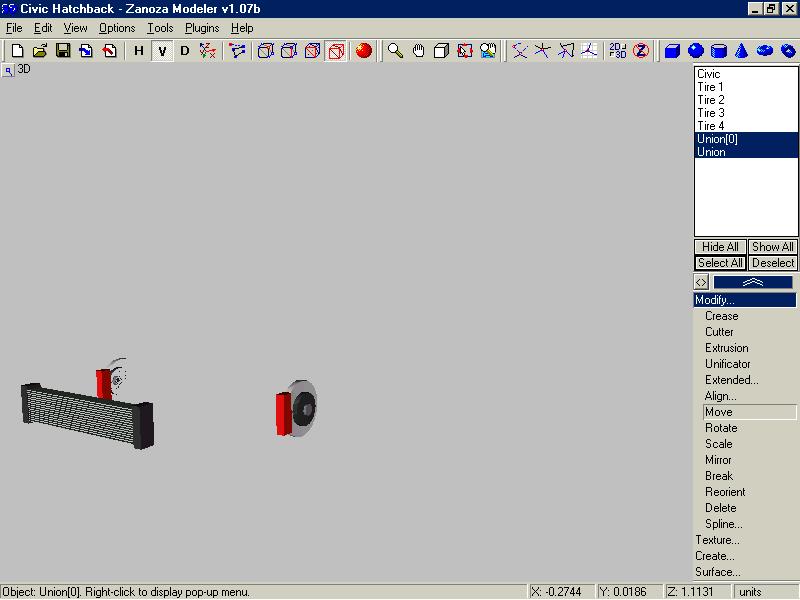Open a file with the folder icon
The image size is (800, 600).
(40, 51)
